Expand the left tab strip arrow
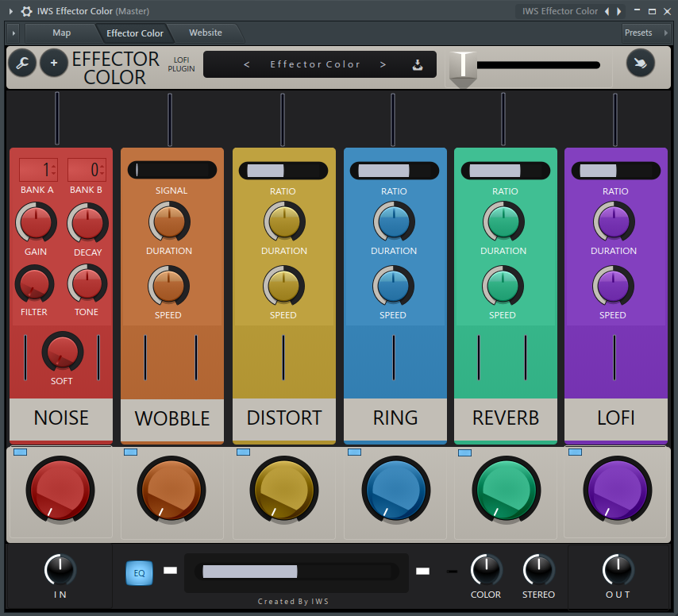 tap(13, 33)
